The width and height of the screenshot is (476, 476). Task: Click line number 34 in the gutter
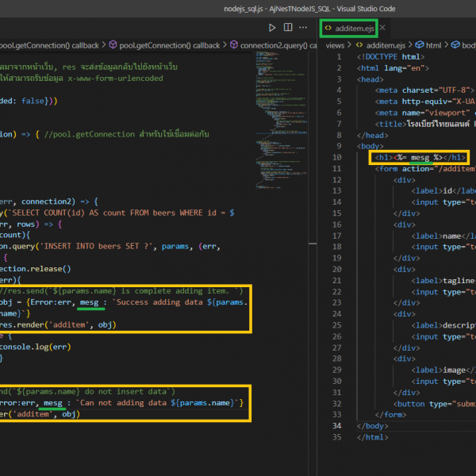tap(337, 425)
